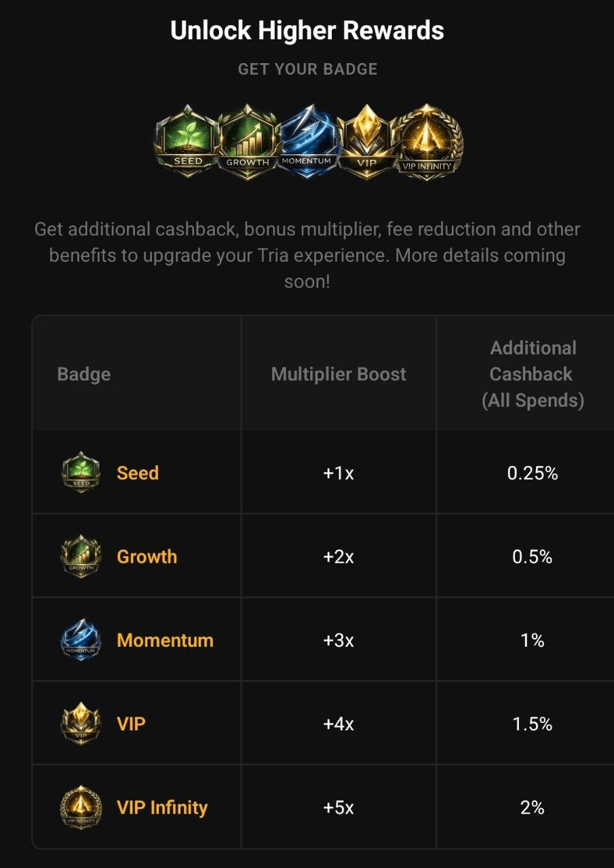Click the small VIP Infinity icon in table
The height and width of the screenshot is (868, 614).
pyautogui.click(x=81, y=808)
